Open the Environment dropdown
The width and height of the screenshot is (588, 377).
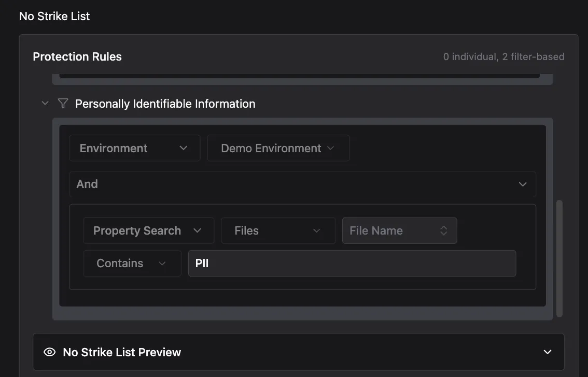click(135, 148)
